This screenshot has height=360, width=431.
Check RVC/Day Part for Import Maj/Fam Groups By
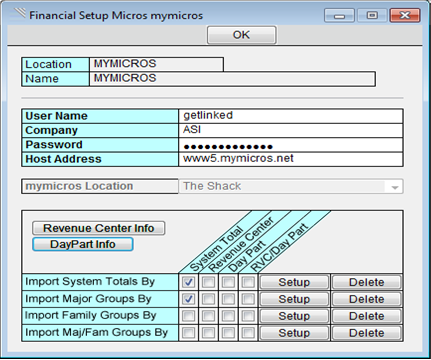248,333
